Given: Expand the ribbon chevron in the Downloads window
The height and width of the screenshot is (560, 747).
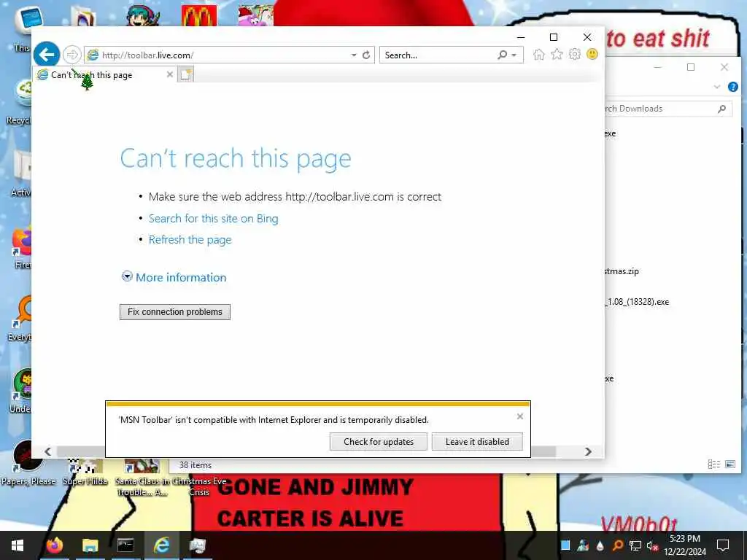Looking at the screenshot, I should pos(716,87).
